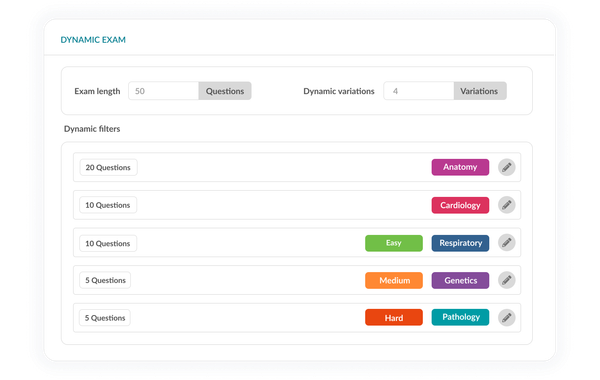Click 5 Questions in the Genetics row
The image size is (600, 380).
point(105,280)
